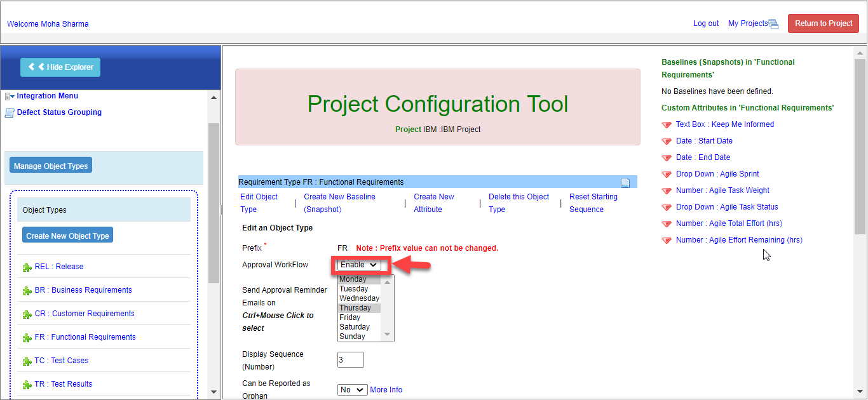Click the Return to Project button
The height and width of the screenshot is (400, 868).
tap(824, 23)
